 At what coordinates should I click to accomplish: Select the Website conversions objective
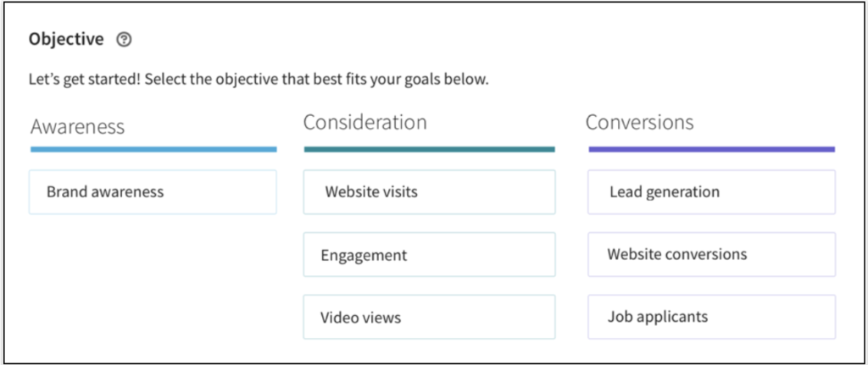coord(711,254)
